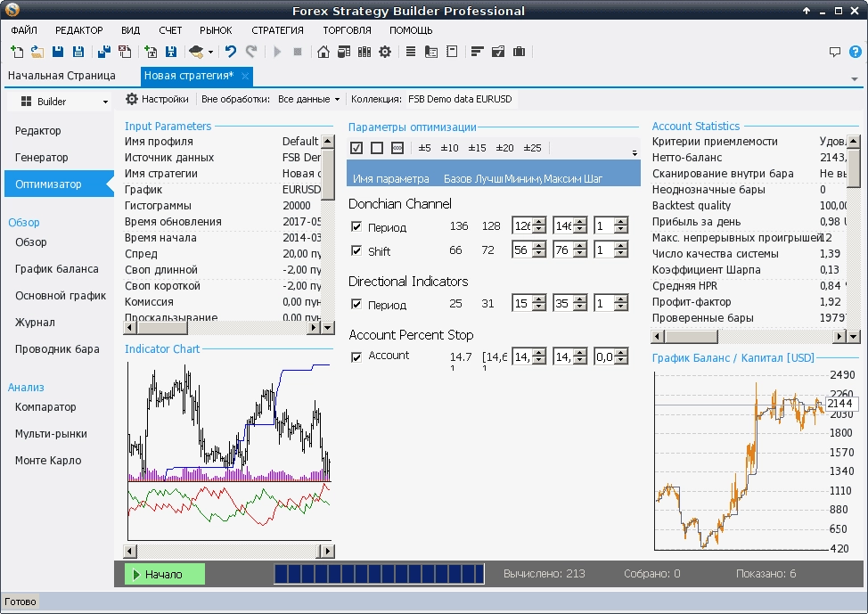Click the FSB Demo data EURUSD collection

460,99
